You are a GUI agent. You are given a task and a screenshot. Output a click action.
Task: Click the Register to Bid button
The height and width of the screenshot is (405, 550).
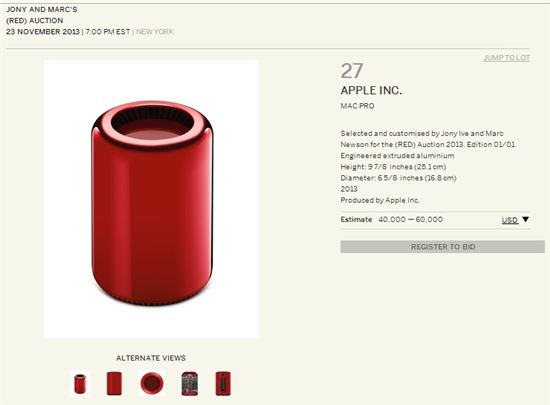point(442,247)
